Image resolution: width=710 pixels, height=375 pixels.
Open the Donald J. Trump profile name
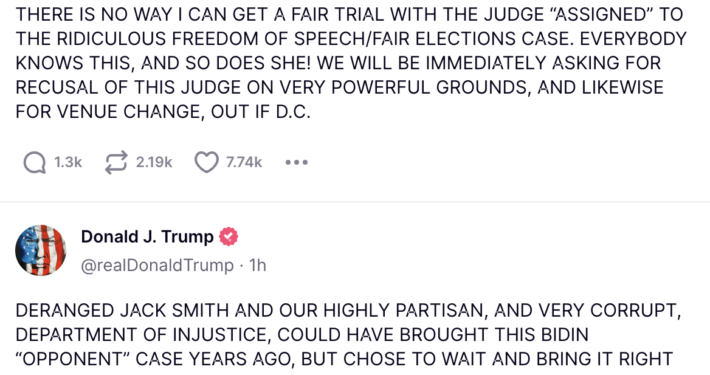(x=147, y=236)
